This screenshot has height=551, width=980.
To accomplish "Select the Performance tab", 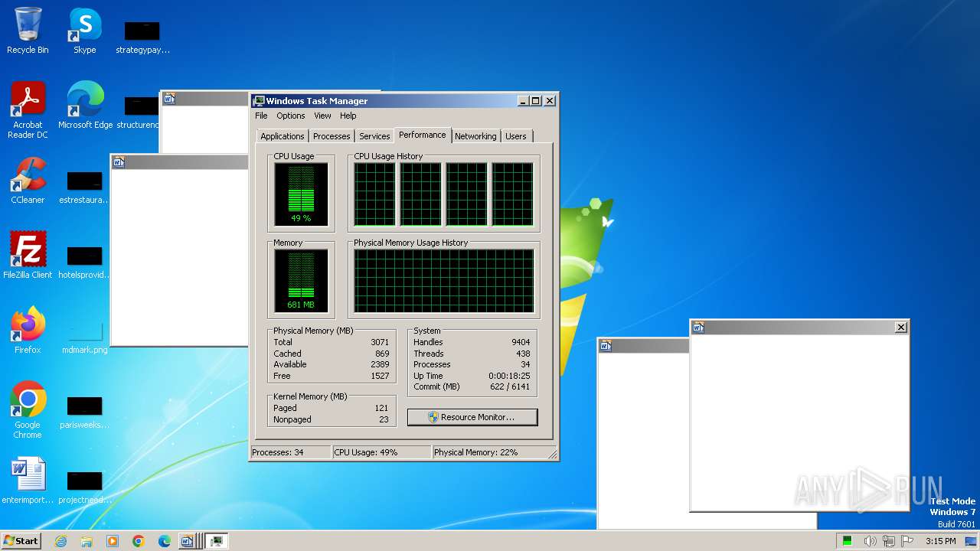I will pyautogui.click(x=423, y=135).
